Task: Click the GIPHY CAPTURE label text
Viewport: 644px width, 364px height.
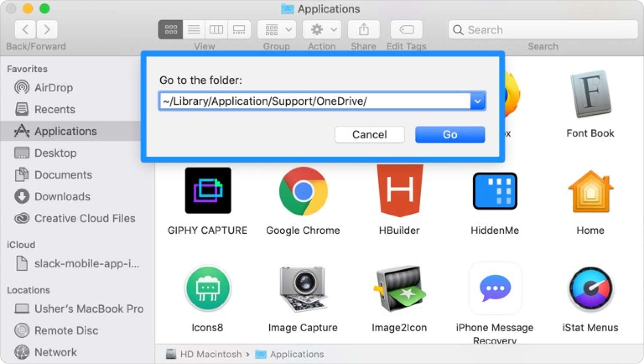Action: coord(208,231)
